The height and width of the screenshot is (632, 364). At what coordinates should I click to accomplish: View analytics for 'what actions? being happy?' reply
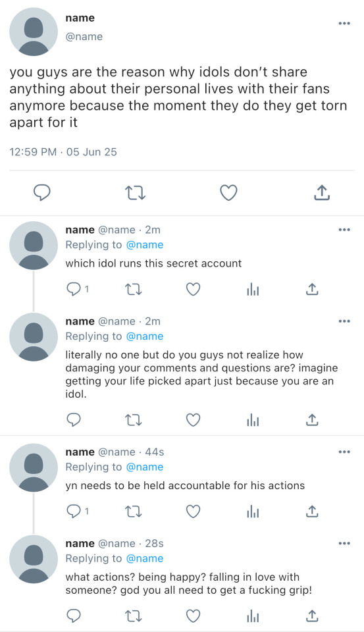coord(253,616)
